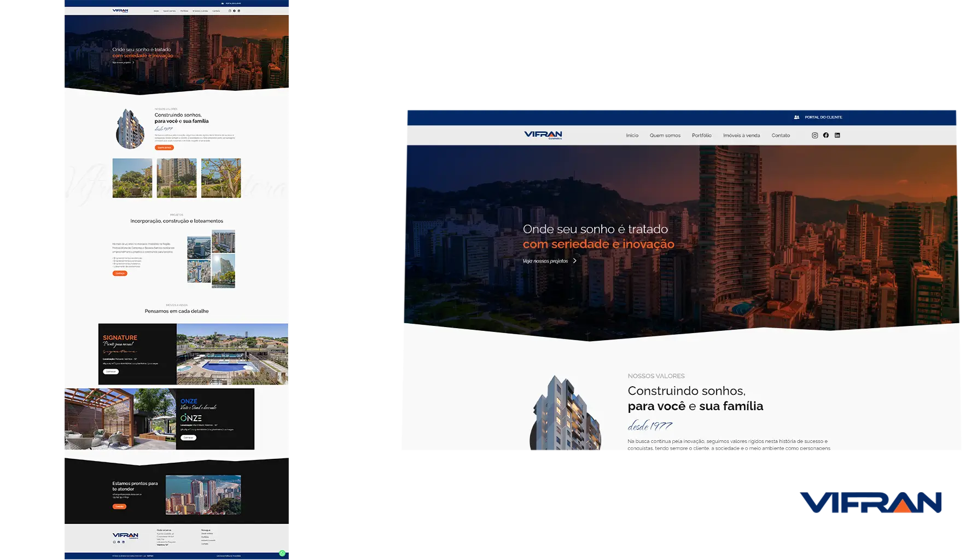Select Imóveis à venda in the small preview navigation
This screenshot has width=977, height=560.
[x=200, y=11]
